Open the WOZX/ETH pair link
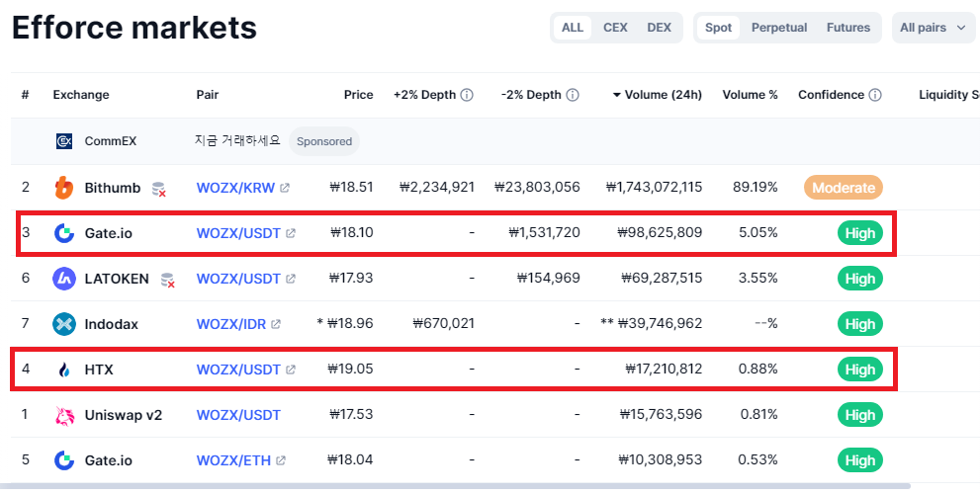This screenshot has height=495, width=980. point(233,460)
